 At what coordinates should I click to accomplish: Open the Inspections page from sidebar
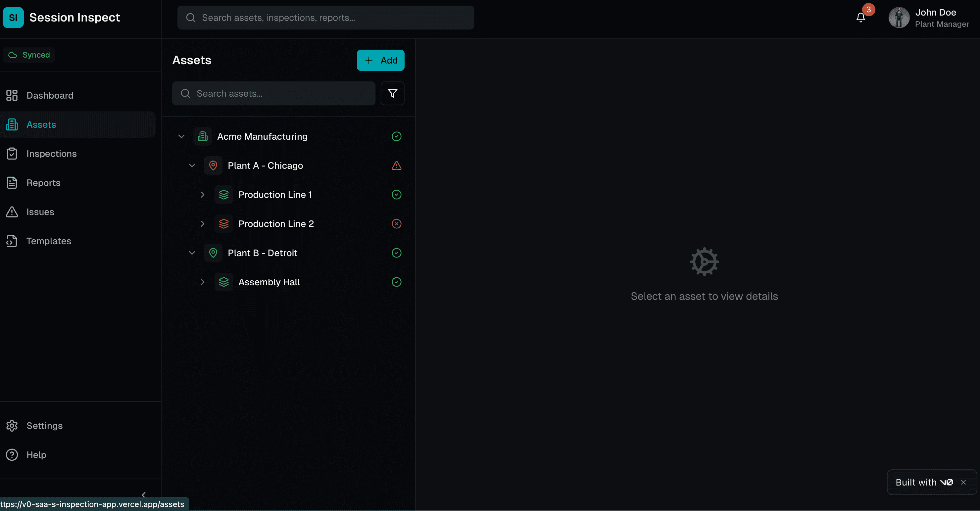[x=51, y=154]
